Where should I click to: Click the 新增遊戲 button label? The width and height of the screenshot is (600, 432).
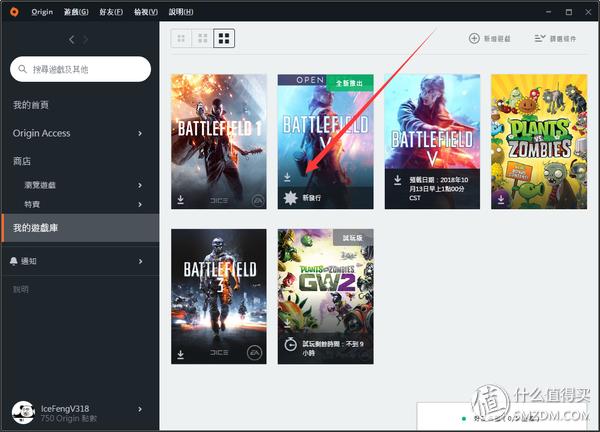pyautogui.click(x=497, y=39)
